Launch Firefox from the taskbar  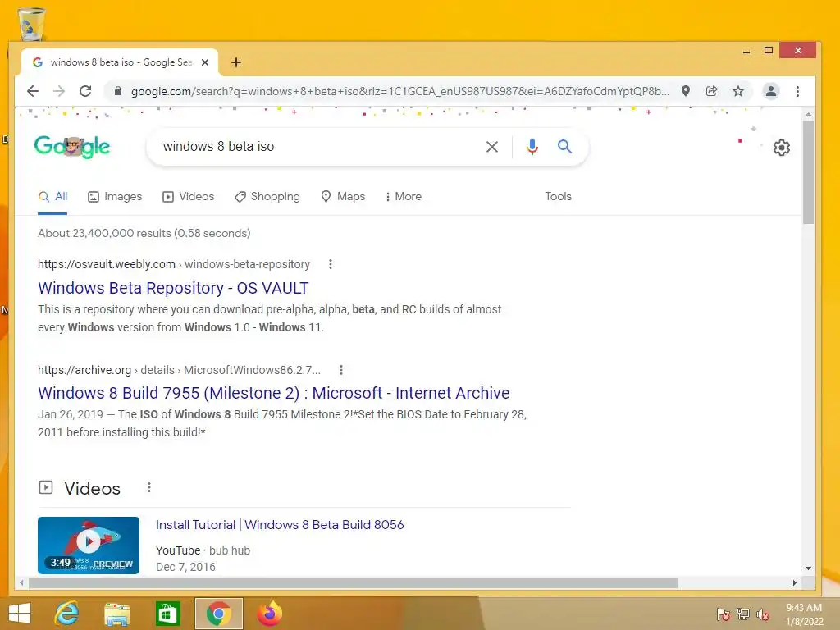click(269, 614)
